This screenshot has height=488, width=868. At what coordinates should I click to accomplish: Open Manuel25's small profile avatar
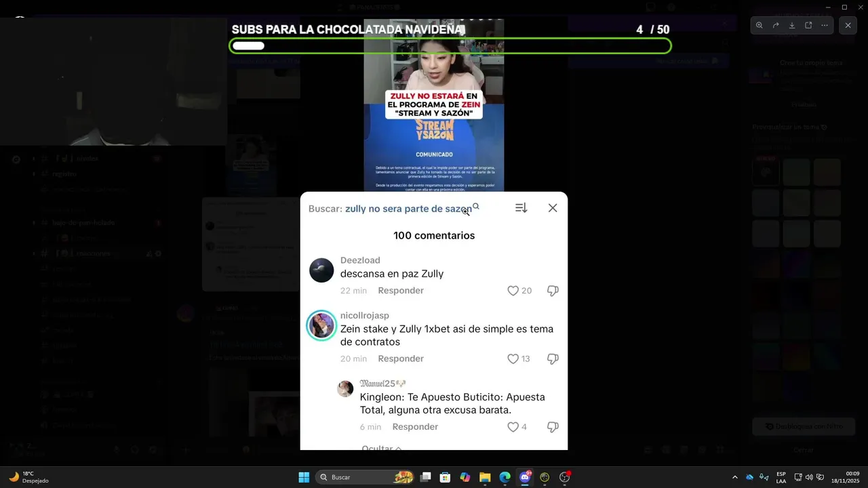pyautogui.click(x=345, y=388)
